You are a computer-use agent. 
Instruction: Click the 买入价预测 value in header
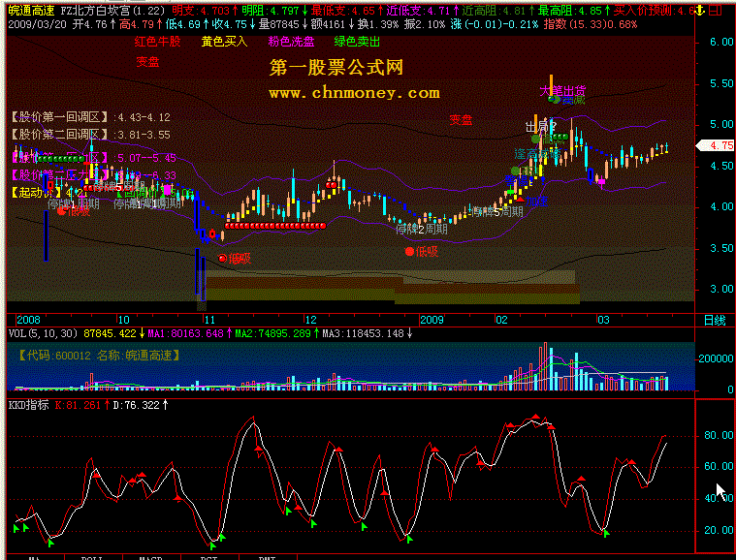tap(654, 11)
